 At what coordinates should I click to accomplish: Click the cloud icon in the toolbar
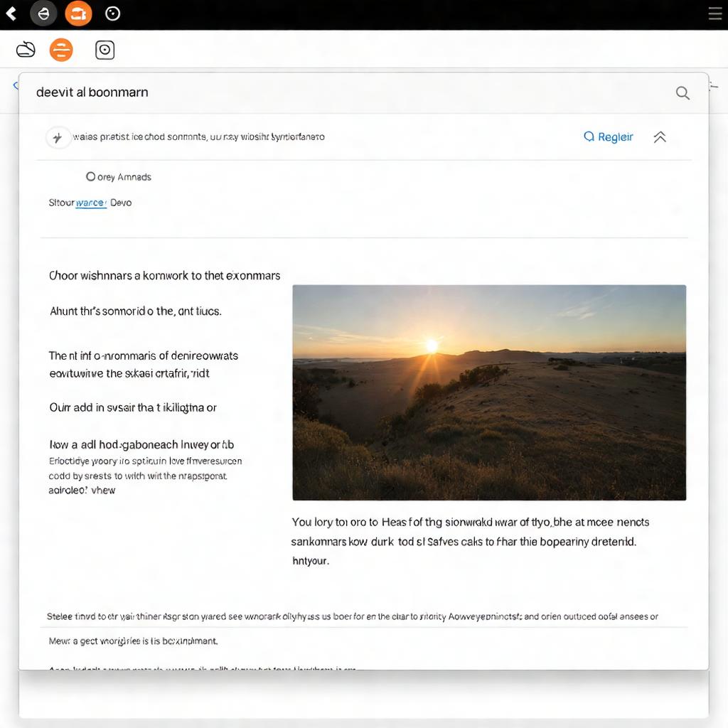tap(26, 49)
